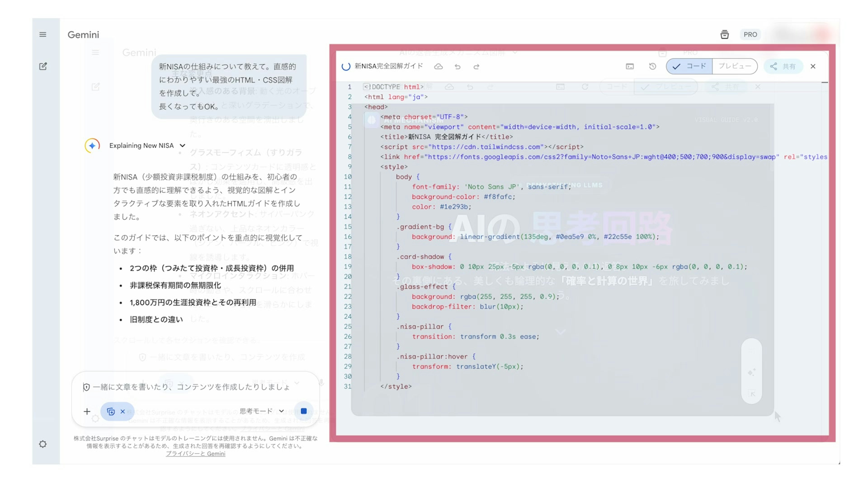The height and width of the screenshot is (488, 868).
Task: Open the 思考モード model dropdown
Action: tap(262, 411)
